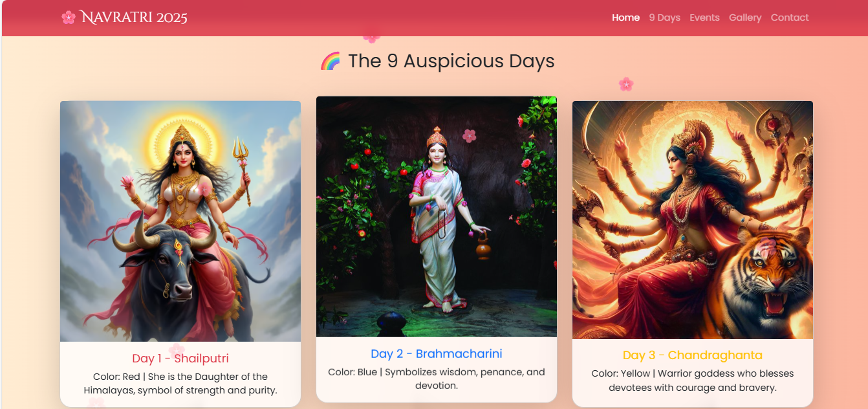Open the Contact navigation link

pyautogui.click(x=790, y=17)
